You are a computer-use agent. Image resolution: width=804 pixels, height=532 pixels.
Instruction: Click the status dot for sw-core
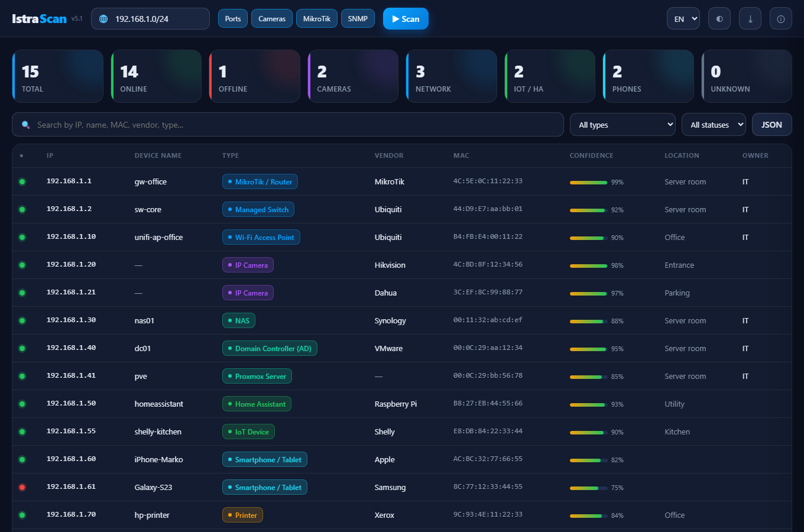click(x=22, y=210)
